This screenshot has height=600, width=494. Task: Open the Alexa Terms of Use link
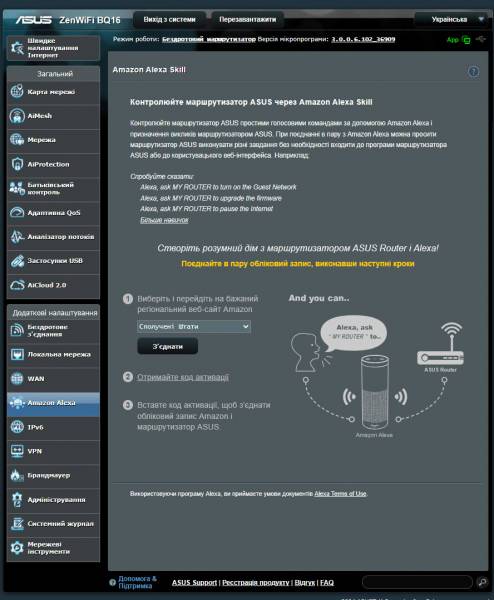click(340, 494)
